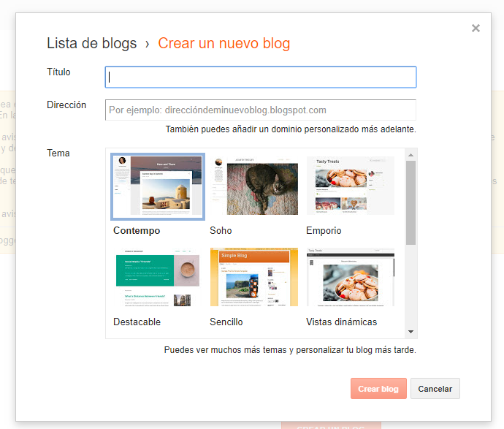This screenshot has height=429, width=504.
Task: Select the Contempo theme thumbnail
Action: [x=158, y=186]
